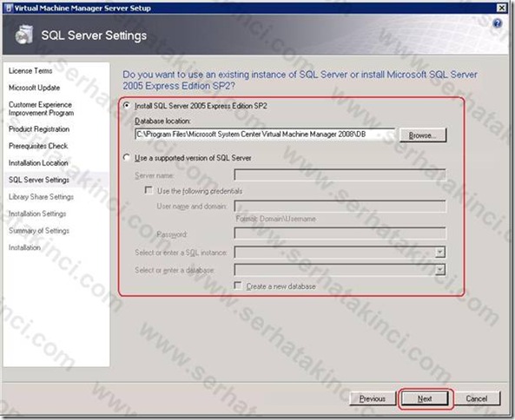Tick Create a new database checkbox
The height and width of the screenshot is (420, 515).
coord(238,285)
